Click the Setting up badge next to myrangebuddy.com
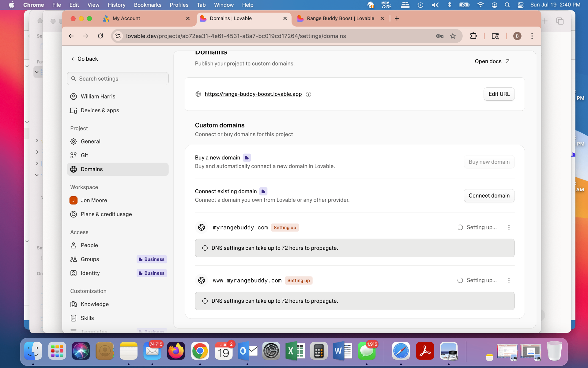The height and width of the screenshot is (368, 588). point(285,228)
